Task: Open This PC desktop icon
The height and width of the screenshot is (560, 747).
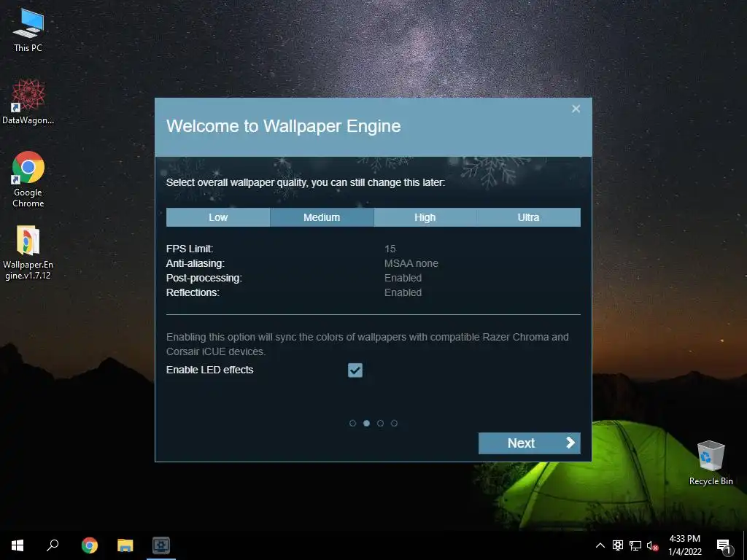Action: point(28,30)
